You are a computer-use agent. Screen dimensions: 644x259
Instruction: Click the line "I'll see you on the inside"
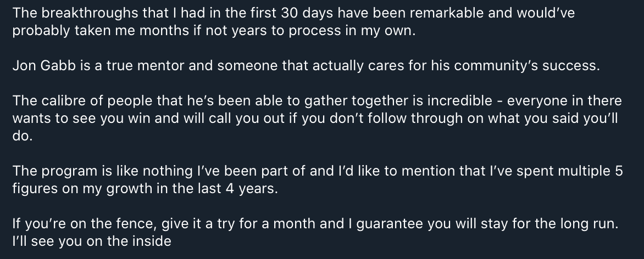pyautogui.click(x=91, y=241)
